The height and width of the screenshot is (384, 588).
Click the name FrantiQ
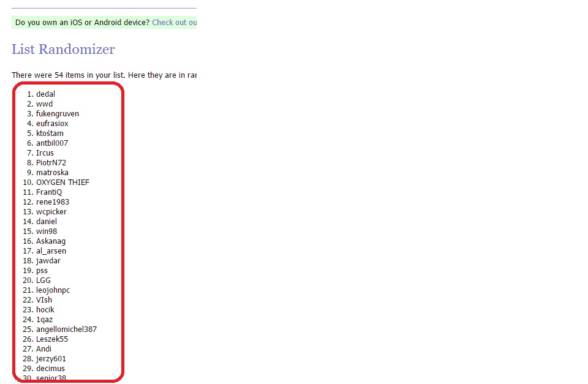pyautogui.click(x=49, y=192)
